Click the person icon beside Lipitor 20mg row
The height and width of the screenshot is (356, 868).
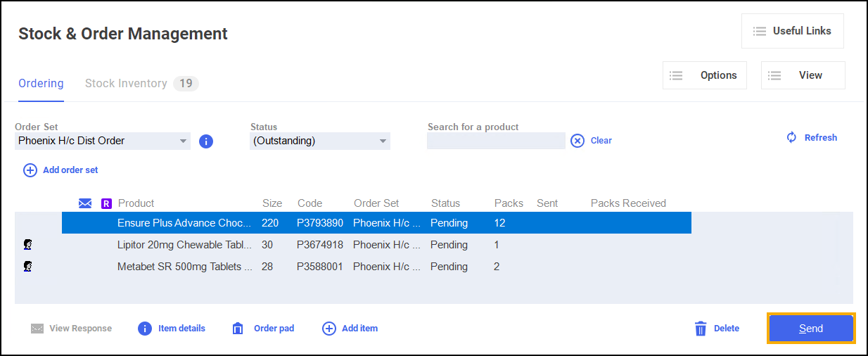(28, 245)
